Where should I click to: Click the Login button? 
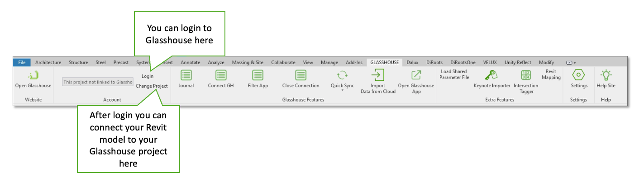point(147,76)
